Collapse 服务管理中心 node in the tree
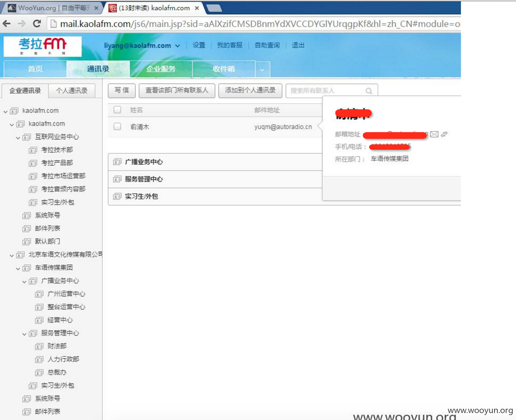The height and width of the screenshot is (420, 516). 24,334
